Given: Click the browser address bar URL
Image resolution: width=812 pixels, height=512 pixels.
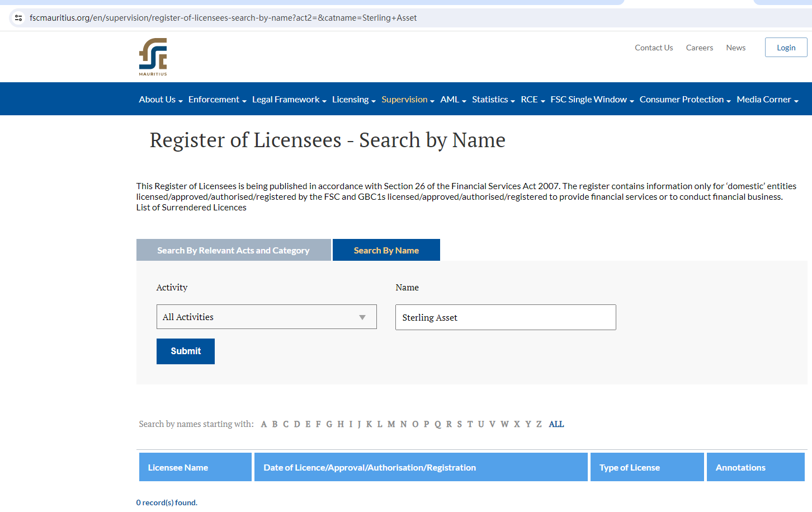Looking at the screenshot, I should coord(223,18).
